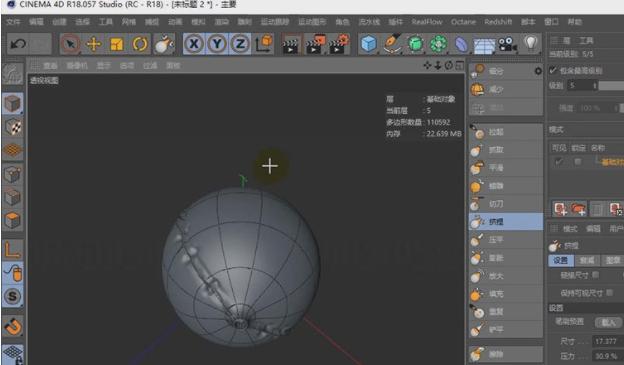The height and width of the screenshot is (365, 624).
Task: Select the 压平 Flatten sculpt brush
Action: (x=506, y=240)
